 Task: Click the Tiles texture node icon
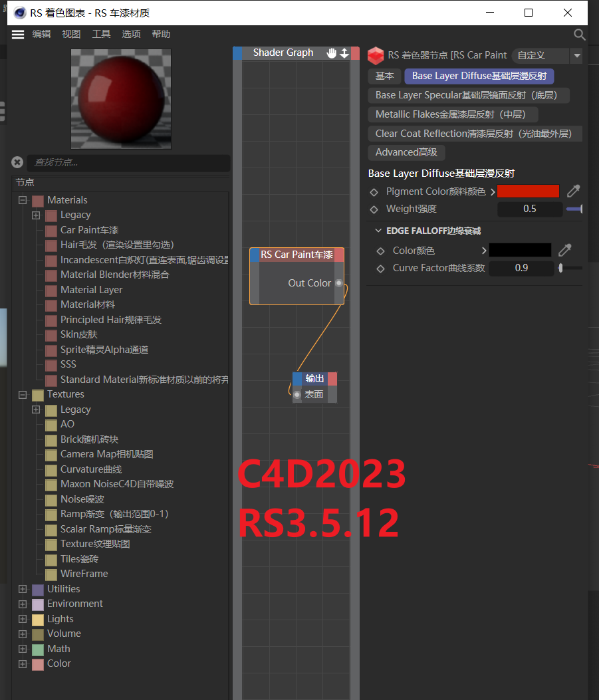pos(51,560)
